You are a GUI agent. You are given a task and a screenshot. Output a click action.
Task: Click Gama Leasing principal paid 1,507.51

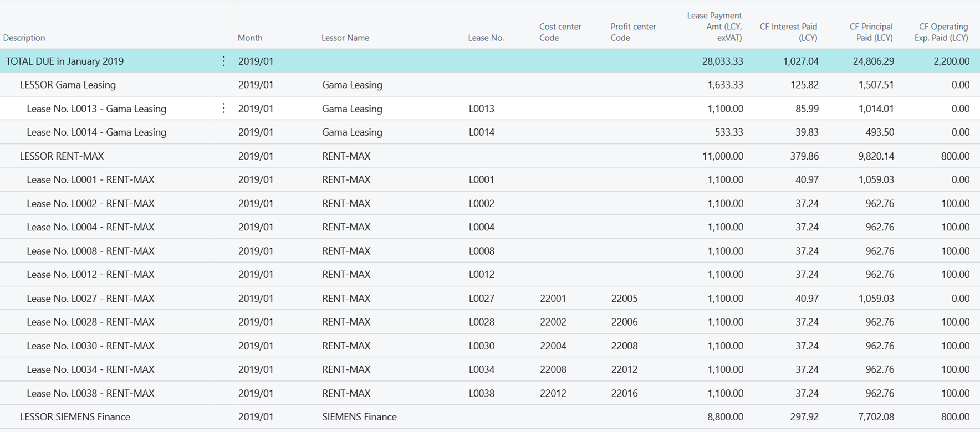pyautogui.click(x=876, y=85)
